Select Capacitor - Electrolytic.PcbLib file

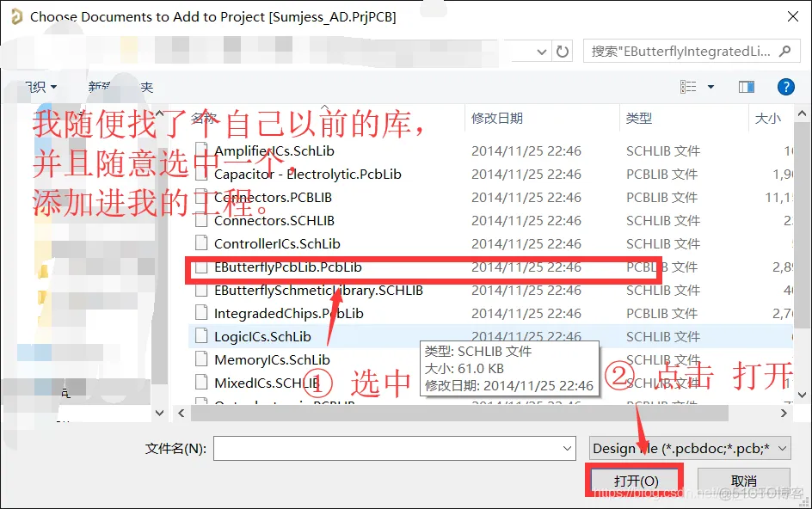tap(308, 175)
